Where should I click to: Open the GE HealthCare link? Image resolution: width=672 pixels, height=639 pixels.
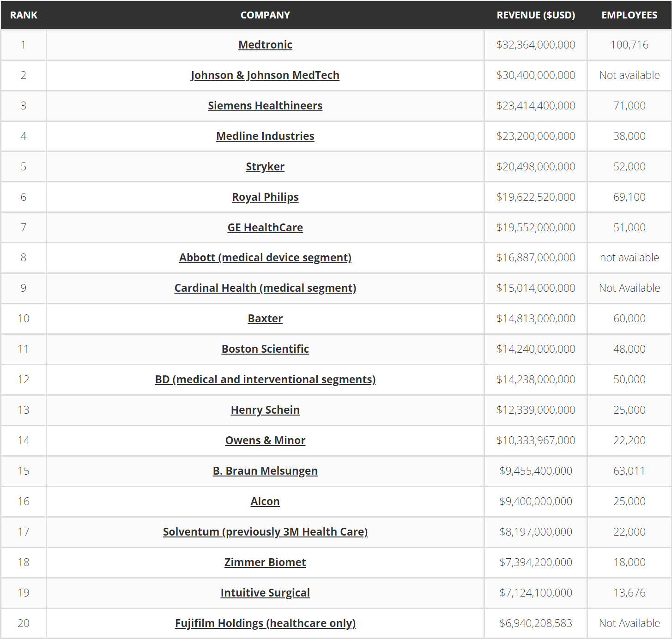click(x=265, y=228)
